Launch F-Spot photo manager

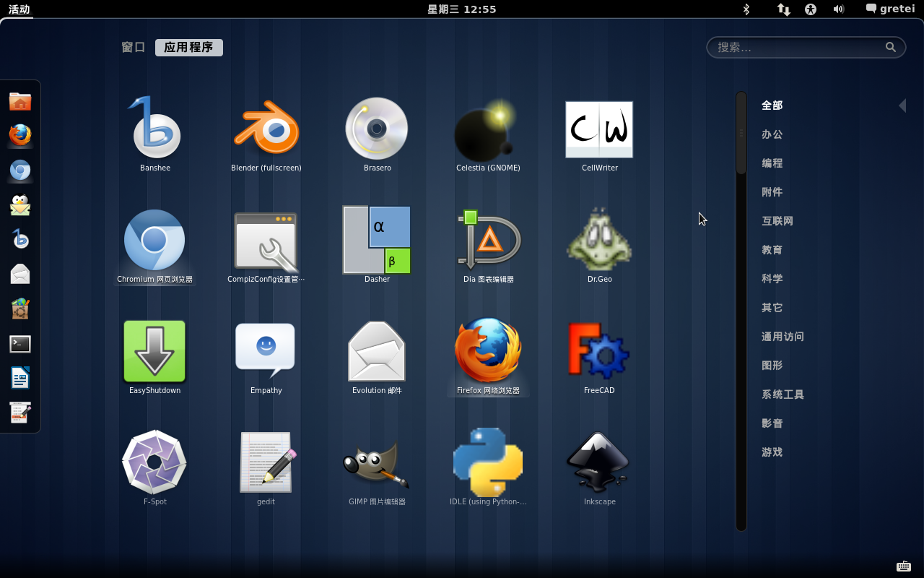(154, 468)
